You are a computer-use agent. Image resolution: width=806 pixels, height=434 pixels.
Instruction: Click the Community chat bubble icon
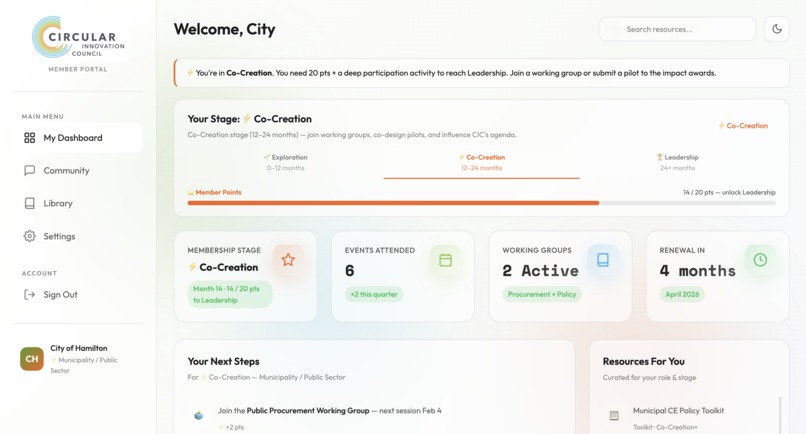click(x=30, y=170)
